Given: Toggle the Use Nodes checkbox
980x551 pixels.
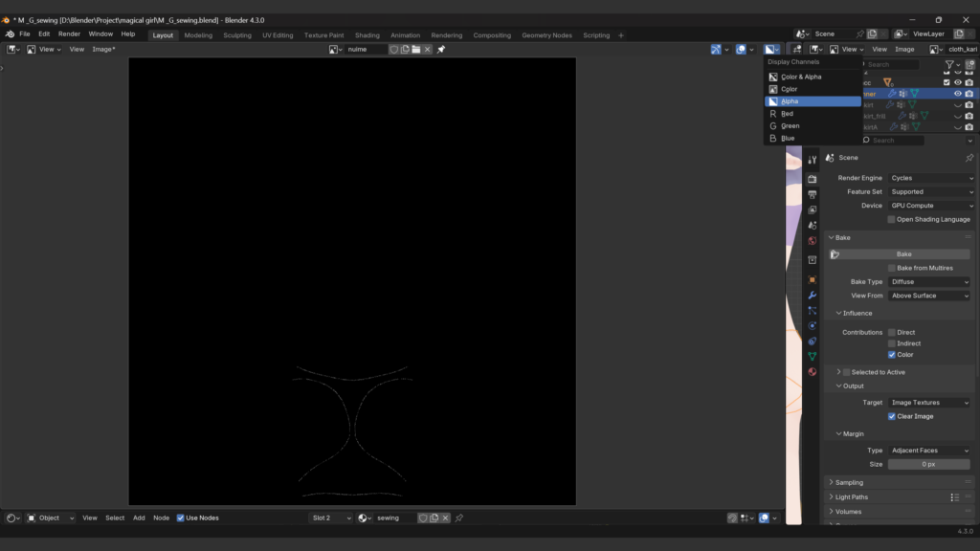Looking at the screenshot, I should click(x=181, y=518).
